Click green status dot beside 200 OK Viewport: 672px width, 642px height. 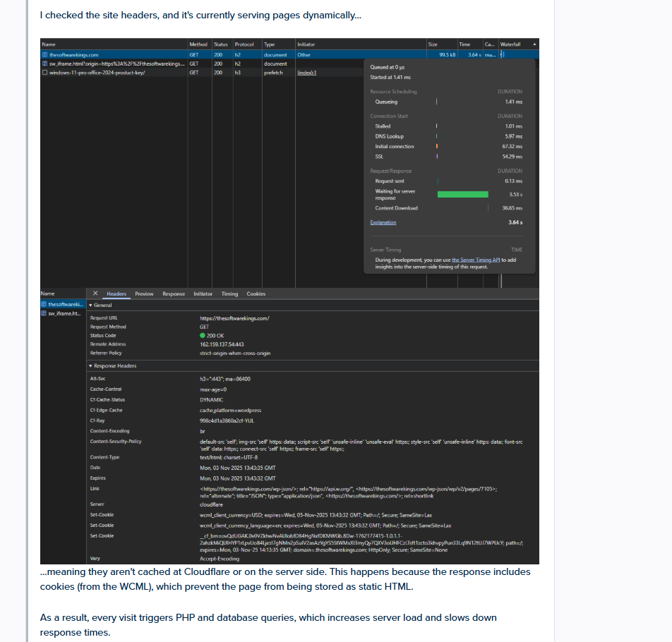pyautogui.click(x=203, y=336)
